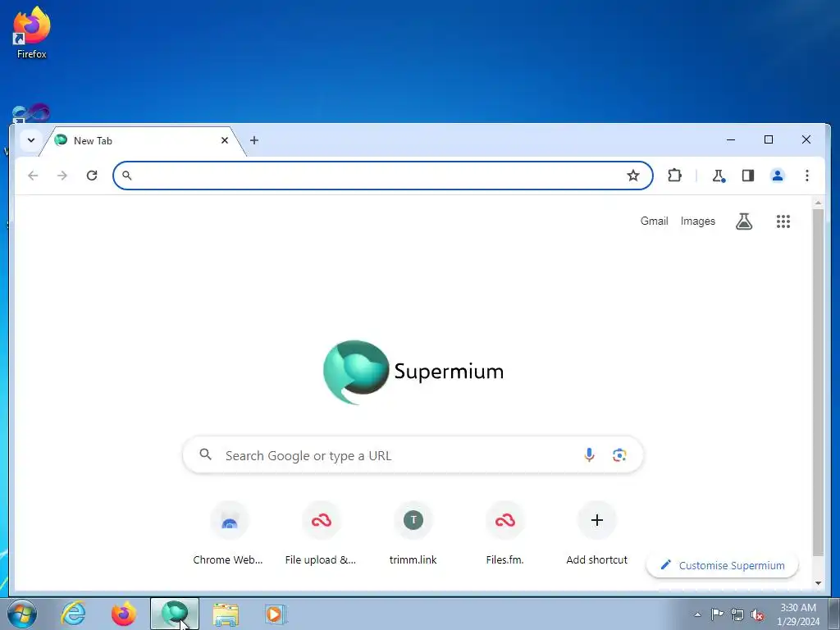
Task: Open the taskbar clock showing 3:30 AM
Action: coord(798,614)
